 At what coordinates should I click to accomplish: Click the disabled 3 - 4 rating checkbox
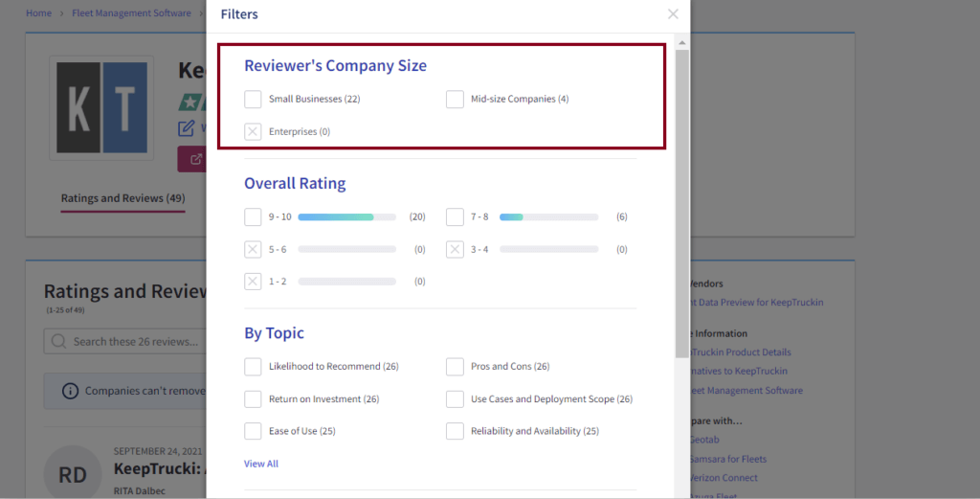(455, 249)
